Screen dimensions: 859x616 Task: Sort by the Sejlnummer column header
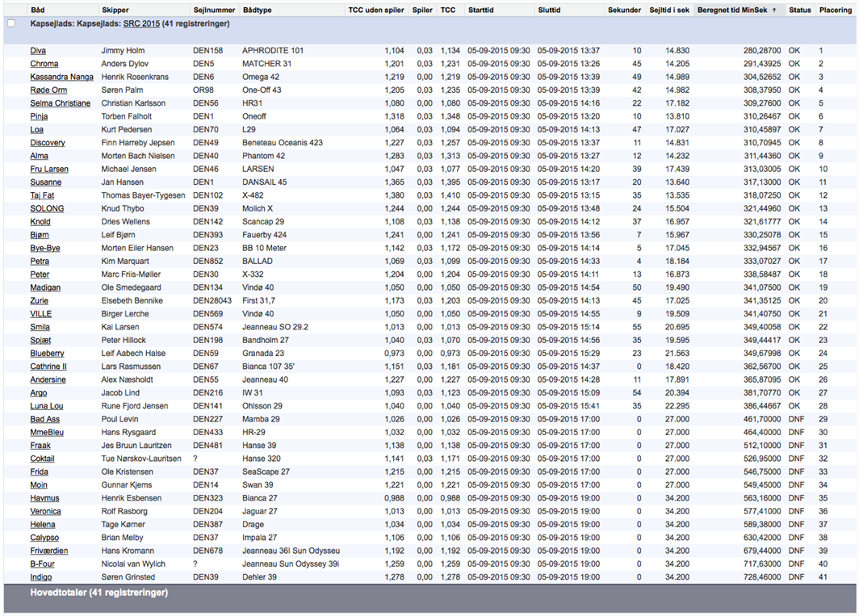coord(214,10)
